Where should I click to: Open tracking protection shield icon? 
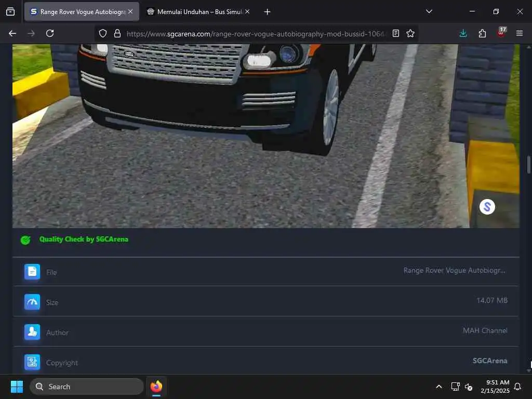(x=103, y=33)
